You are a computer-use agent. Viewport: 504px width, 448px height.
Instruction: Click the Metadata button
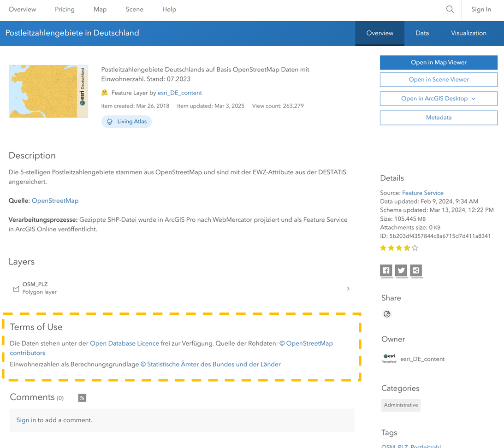click(x=439, y=118)
